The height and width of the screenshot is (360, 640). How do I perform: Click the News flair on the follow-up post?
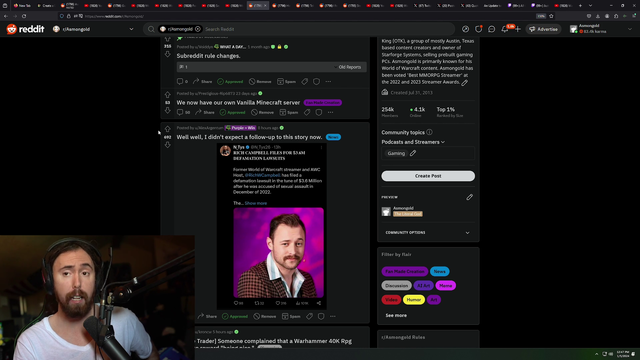pyautogui.click(x=333, y=137)
